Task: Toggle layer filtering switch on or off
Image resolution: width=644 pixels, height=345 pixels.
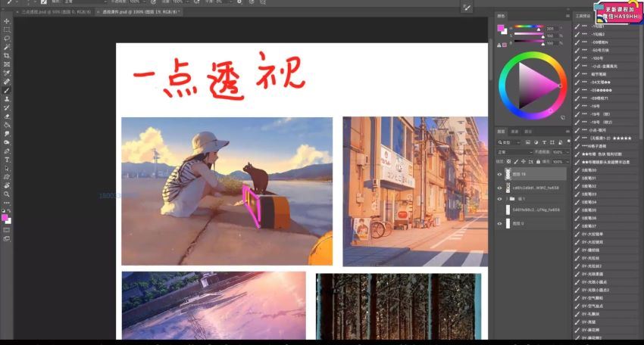Action: coord(568,141)
